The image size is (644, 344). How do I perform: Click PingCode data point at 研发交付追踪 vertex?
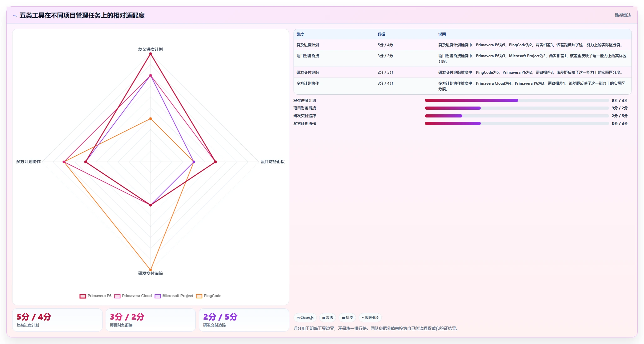coord(150,270)
